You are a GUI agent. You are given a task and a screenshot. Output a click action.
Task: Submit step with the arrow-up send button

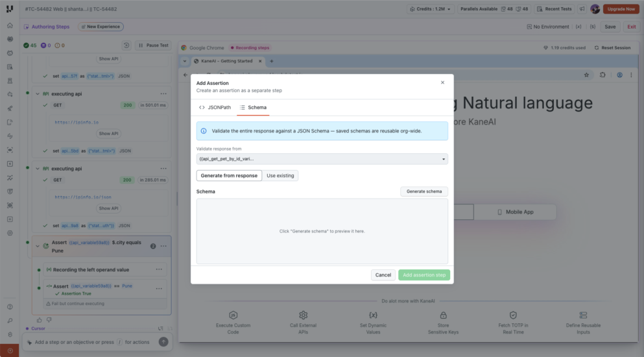coord(163,342)
